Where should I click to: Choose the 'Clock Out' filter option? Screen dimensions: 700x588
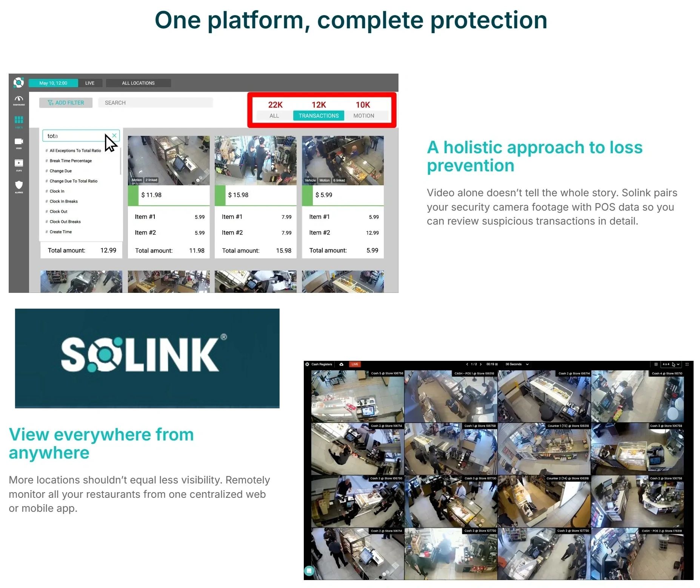click(58, 212)
